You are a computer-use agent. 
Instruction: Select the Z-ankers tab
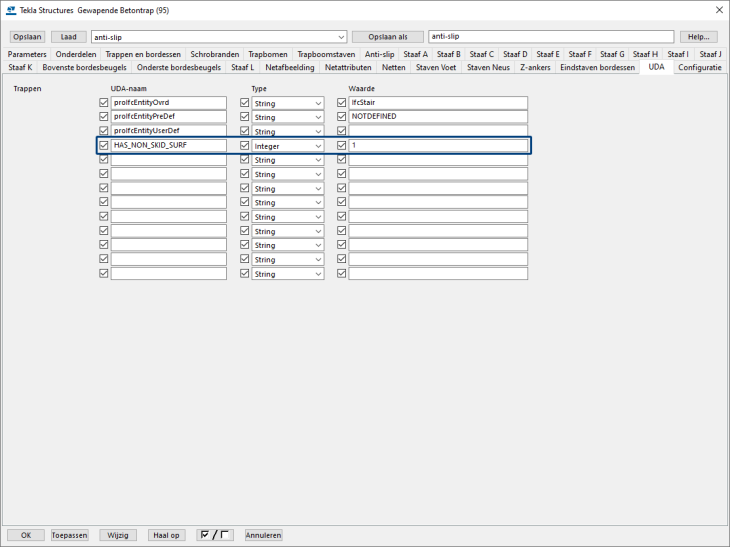[x=535, y=67]
